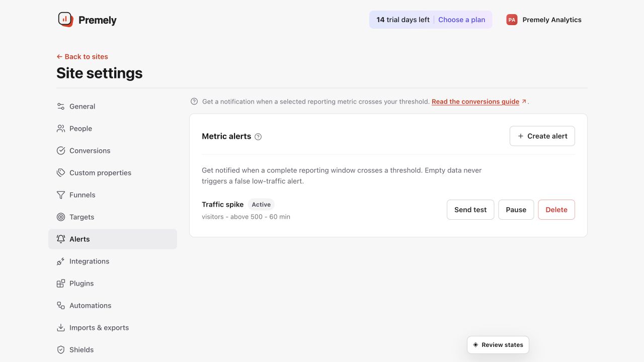
Task: Click the General sliders icon
Action: tap(61, 107)
